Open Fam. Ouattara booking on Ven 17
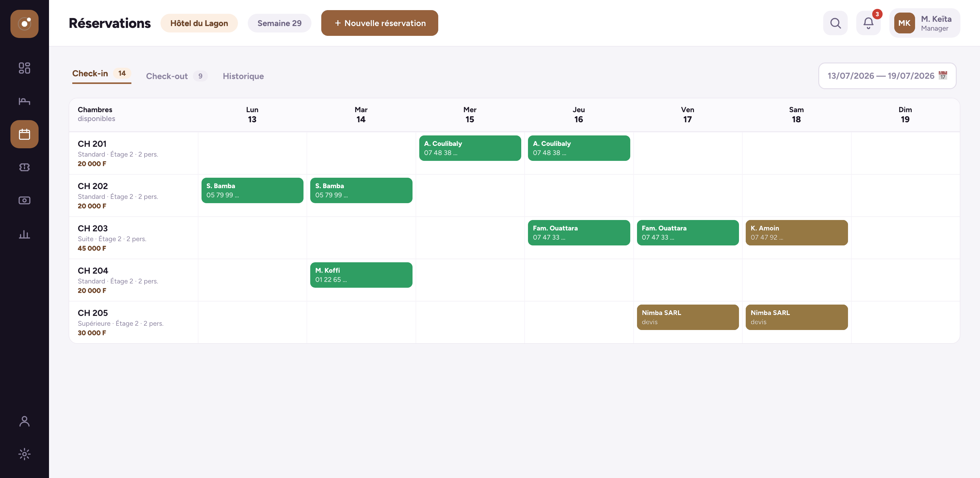Image resolution: width=980 pixels, height=478 pixels. (x=688, y=233)
